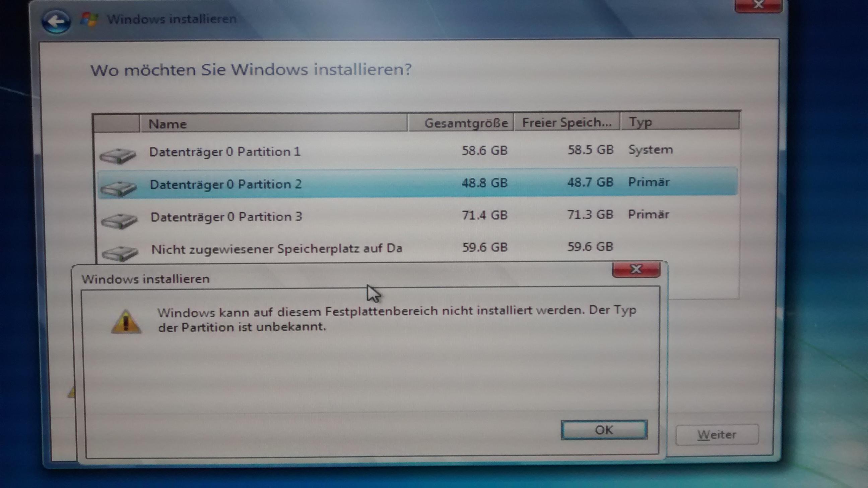The height and width of the screenshot is (488, 868).
Task: Select the drive icon for Partition 3
Action: (x=119, y=221)
